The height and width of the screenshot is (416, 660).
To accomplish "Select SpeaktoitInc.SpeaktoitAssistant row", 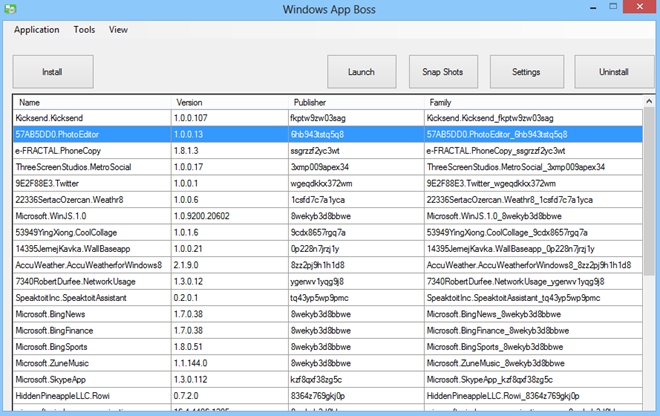I will click(328, 298).
